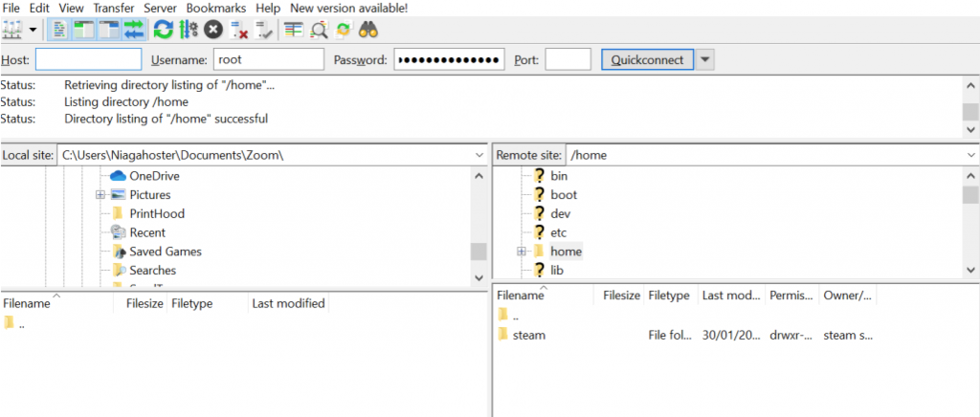Click the Quickconnect button

tap(647, 60)
